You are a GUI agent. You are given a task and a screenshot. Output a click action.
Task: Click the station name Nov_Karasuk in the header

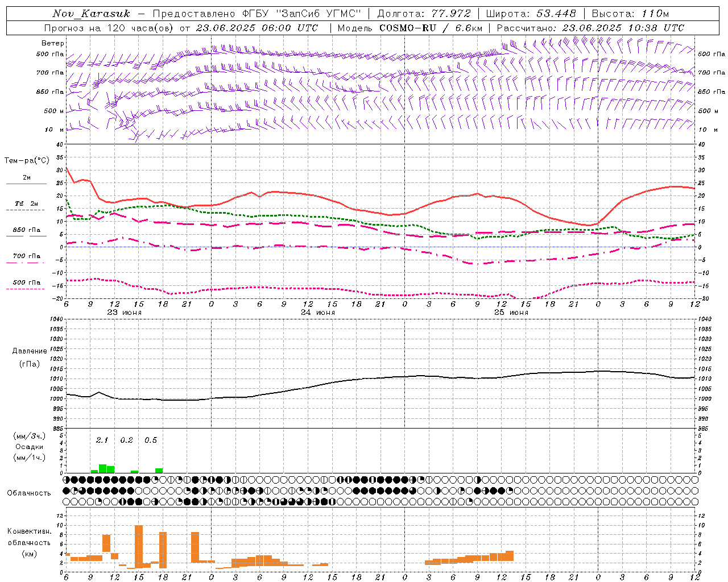pyautogui.click(x=91, y=14)
